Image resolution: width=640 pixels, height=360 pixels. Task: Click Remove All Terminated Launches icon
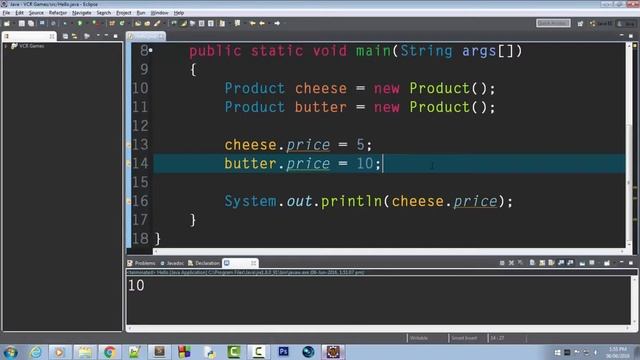point(520,263)
